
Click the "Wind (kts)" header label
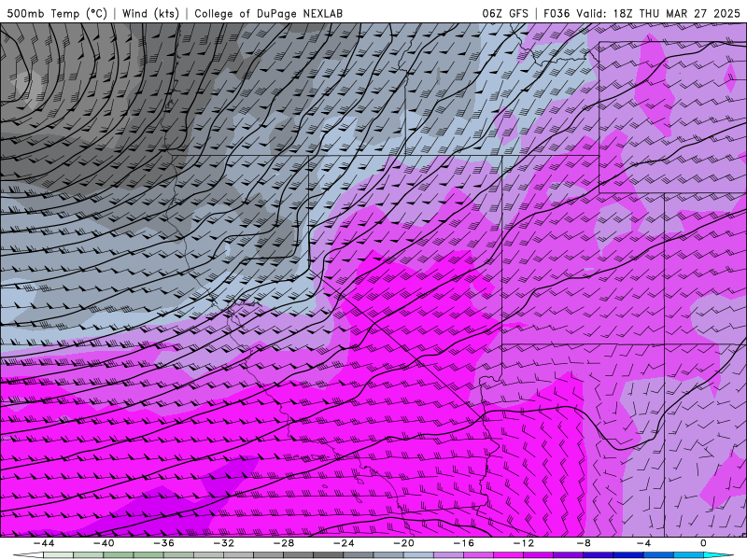tap(150, 13)
